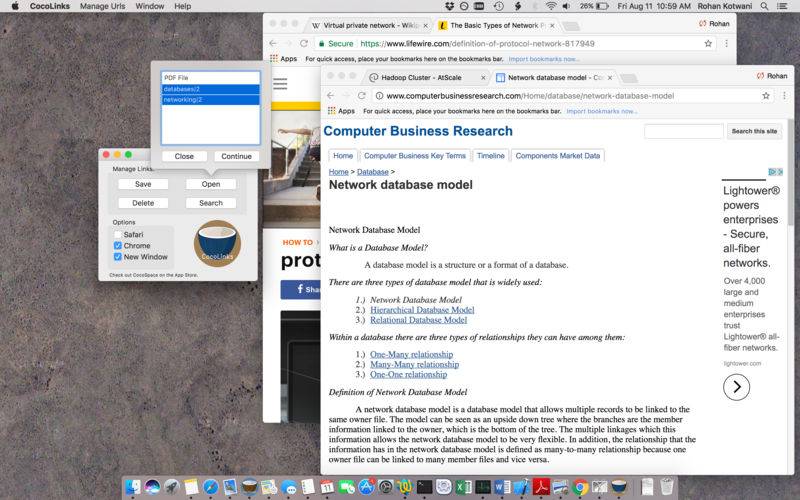Enable the Safari checkbox
The width and height of the screenshot is (800, 500).
(x=118, y=235)
